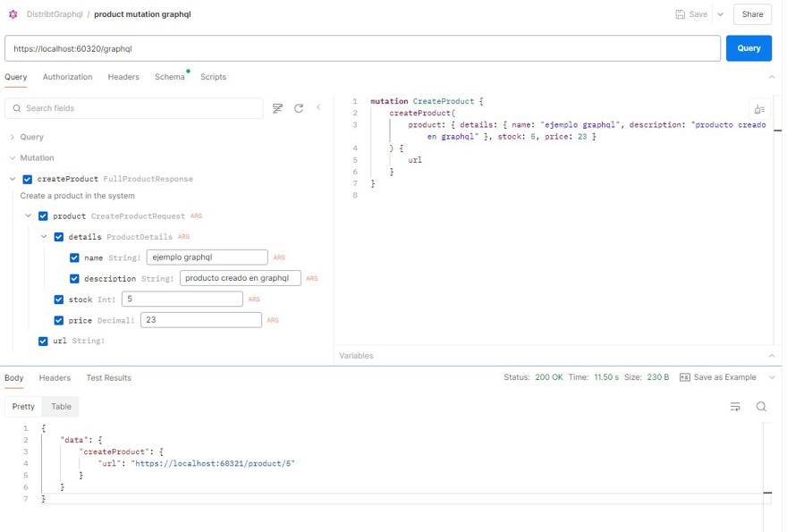
Task: Toggle the description String! checkbox
Action: tap(74, 279)
